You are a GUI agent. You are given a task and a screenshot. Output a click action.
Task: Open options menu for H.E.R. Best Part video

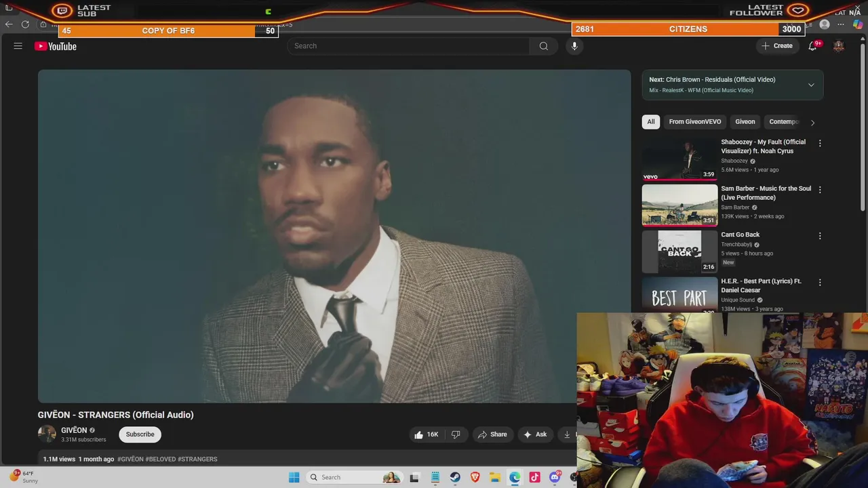[x=820, y=282]
